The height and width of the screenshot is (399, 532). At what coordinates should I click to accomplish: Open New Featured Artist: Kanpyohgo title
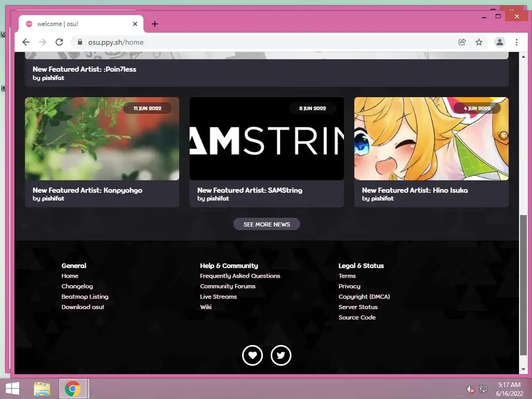(x=87, y=190)
